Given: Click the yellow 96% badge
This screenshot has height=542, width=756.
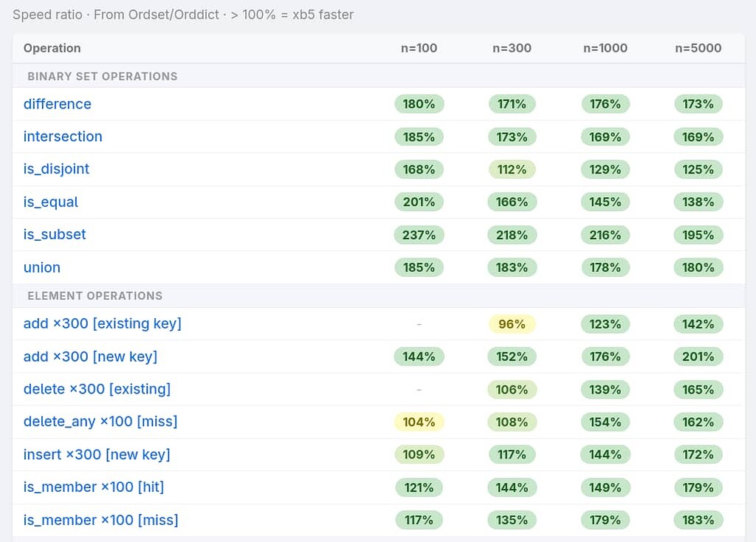Looking at the screenshot, I should (x=512, y=324).
